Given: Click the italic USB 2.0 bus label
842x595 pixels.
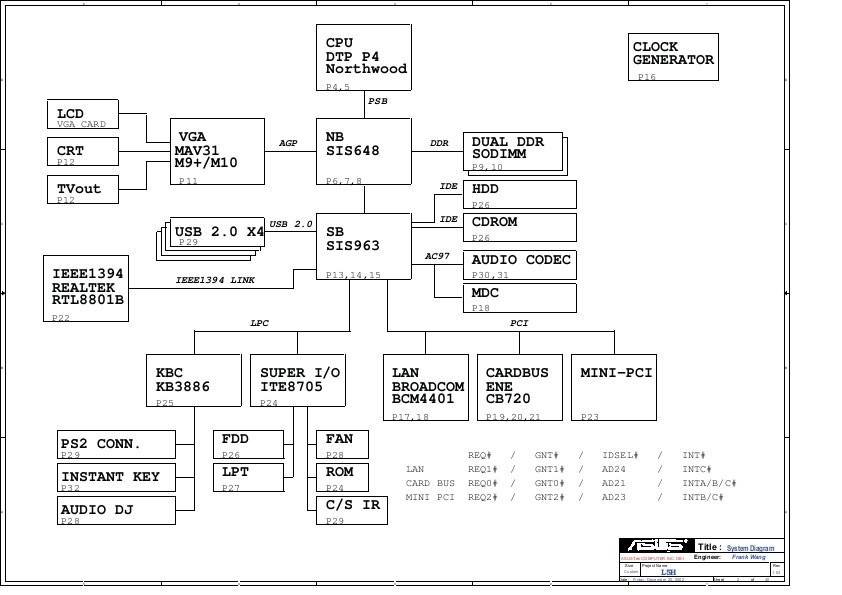Looking at the screenshot, I should [291, 224].
